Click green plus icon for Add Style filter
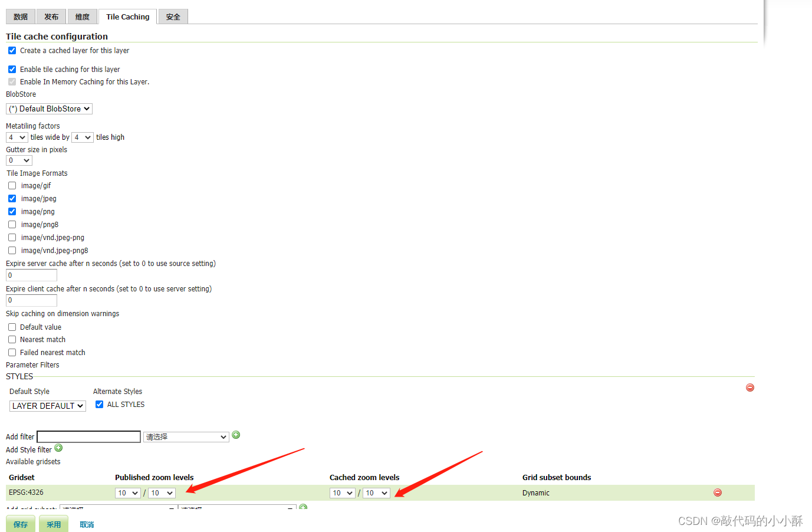 pyautogui.click(x=58, y=448)
